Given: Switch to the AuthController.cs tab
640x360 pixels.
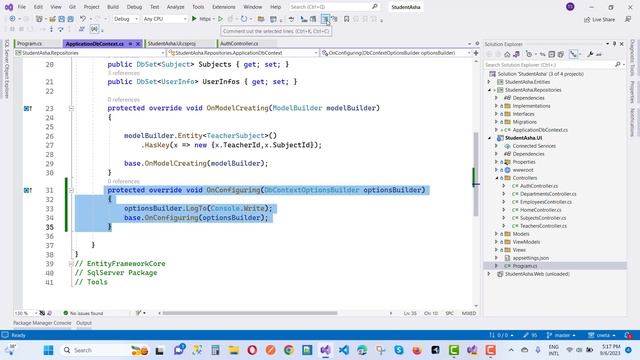Looking at the screenshot, I should (x=239, y=43).
